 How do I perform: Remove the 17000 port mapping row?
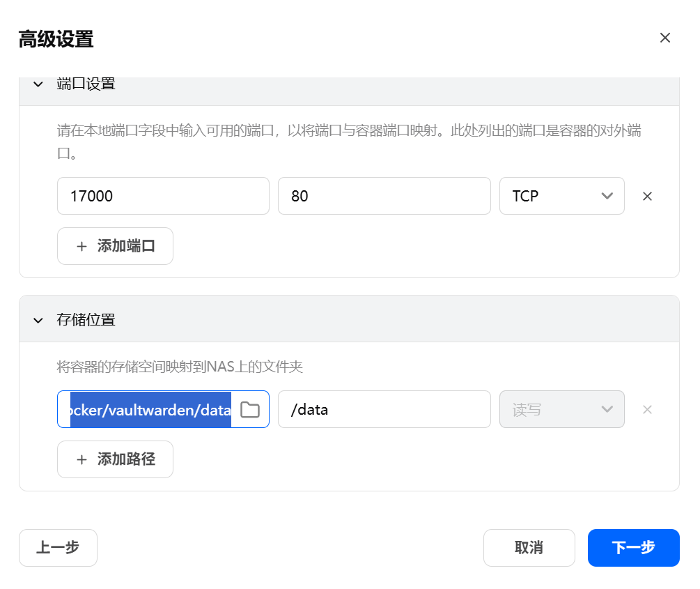pyautogui.click(x=647, y=196)
